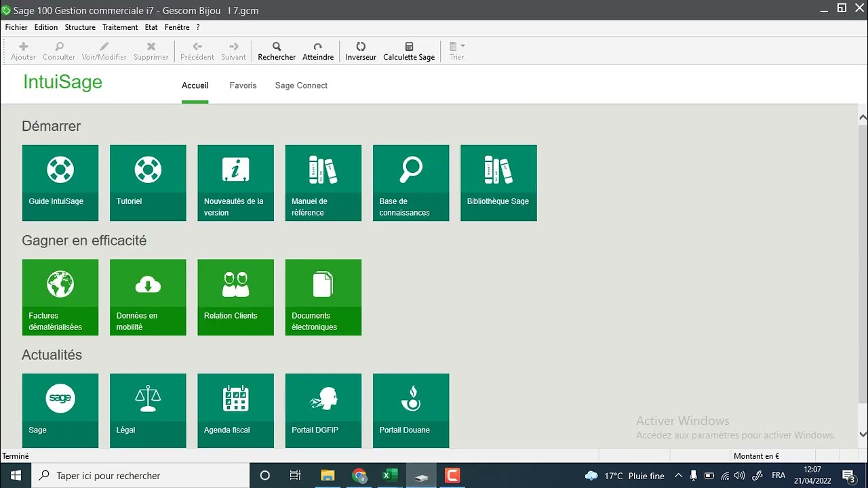Open the Portail DGFiP tile

click(323, 411)
